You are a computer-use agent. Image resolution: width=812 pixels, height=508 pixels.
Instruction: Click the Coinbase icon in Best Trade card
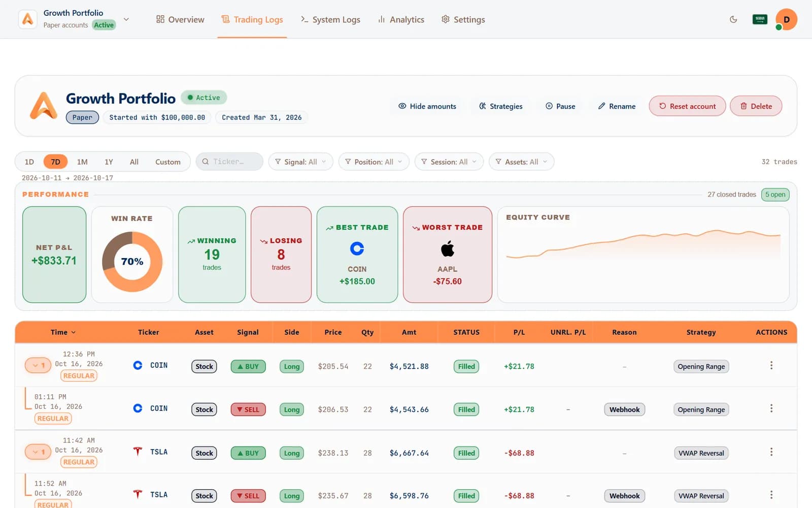tap(357, 248)
